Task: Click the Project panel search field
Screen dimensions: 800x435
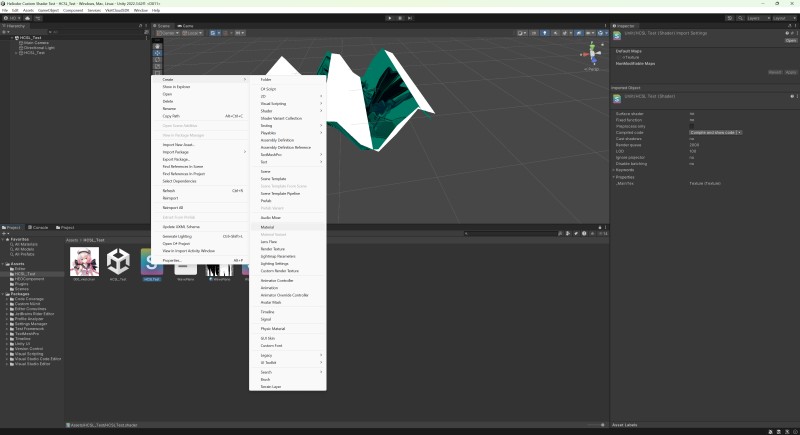Action: pyautogui.click(x=510, y=234)
